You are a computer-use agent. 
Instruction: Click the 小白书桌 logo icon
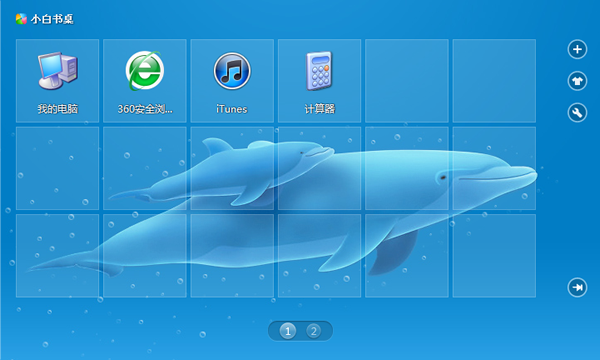tap(21, 19)
